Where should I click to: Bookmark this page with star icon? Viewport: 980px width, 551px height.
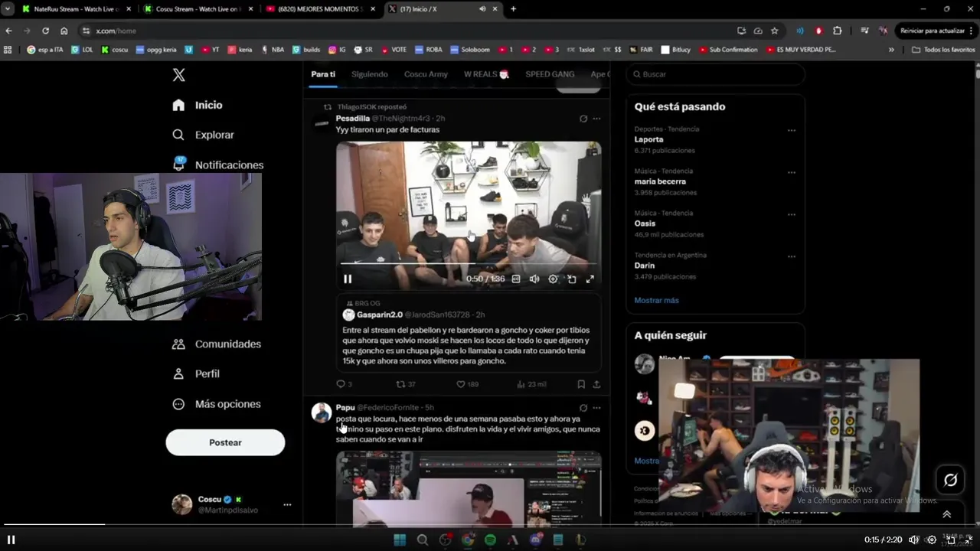(775, 31)
